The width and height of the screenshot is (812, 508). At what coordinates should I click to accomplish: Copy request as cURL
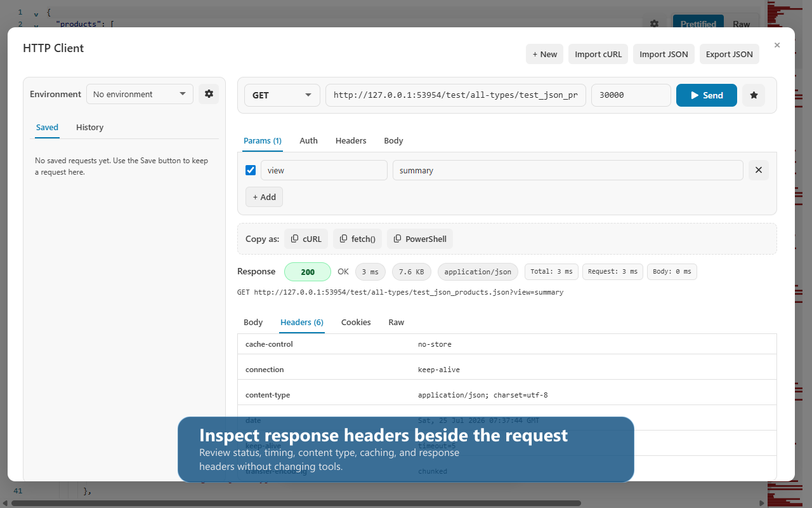306,239
